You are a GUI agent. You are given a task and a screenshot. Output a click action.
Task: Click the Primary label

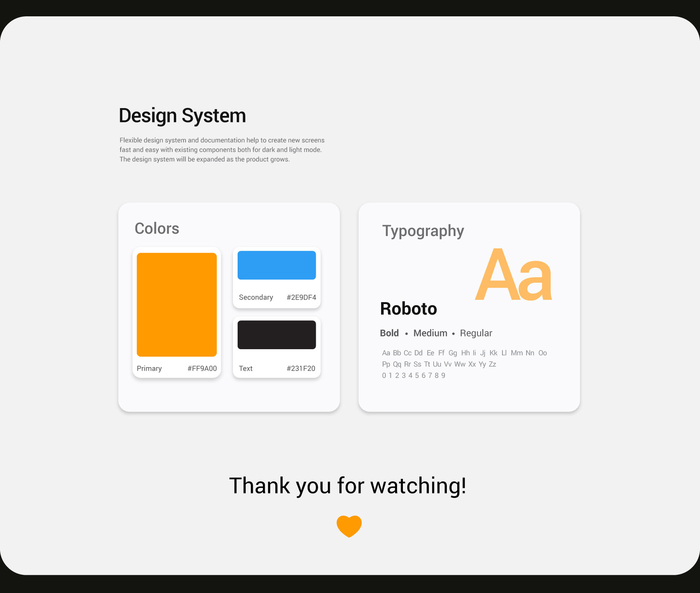point(149,368)
